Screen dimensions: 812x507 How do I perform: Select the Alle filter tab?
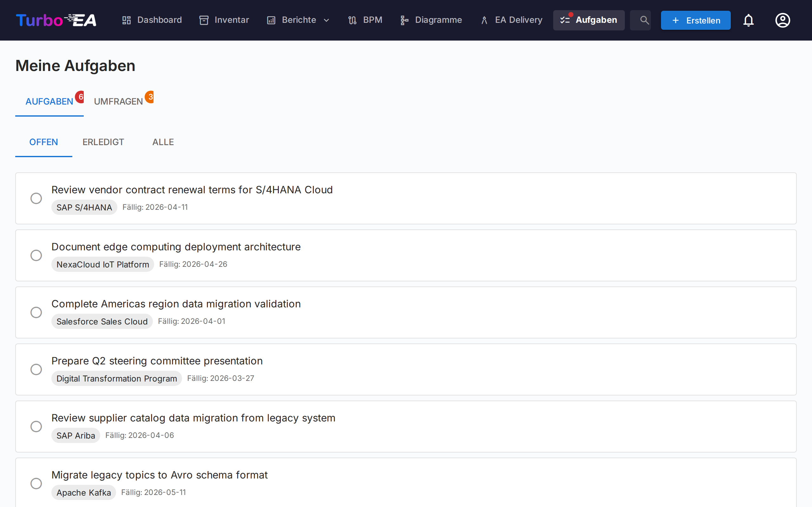pyautogui.click(x=163, y=142)
